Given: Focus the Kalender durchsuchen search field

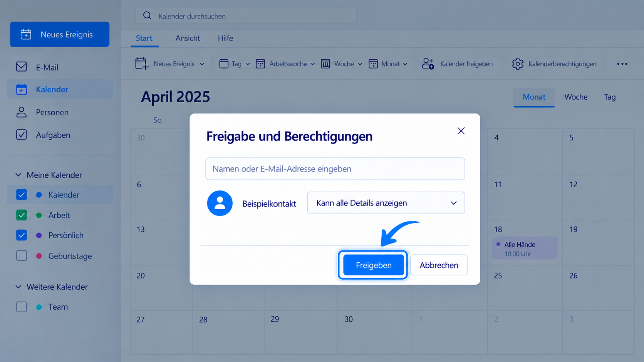Looking at the screenshot, I should (x=246, y=16).
